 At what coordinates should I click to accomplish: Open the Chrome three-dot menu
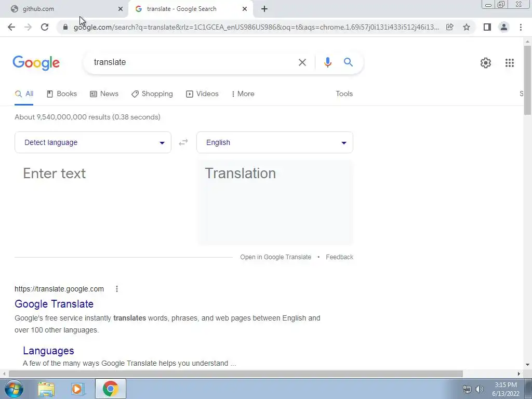pyautogui.click(x=521, y=27)
